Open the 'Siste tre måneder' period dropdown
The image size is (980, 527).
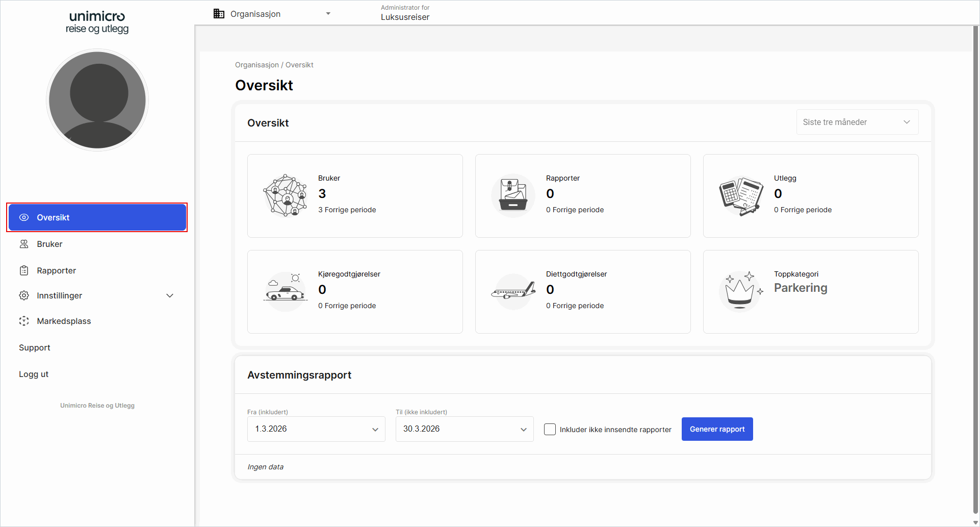(x=857, y=122)
